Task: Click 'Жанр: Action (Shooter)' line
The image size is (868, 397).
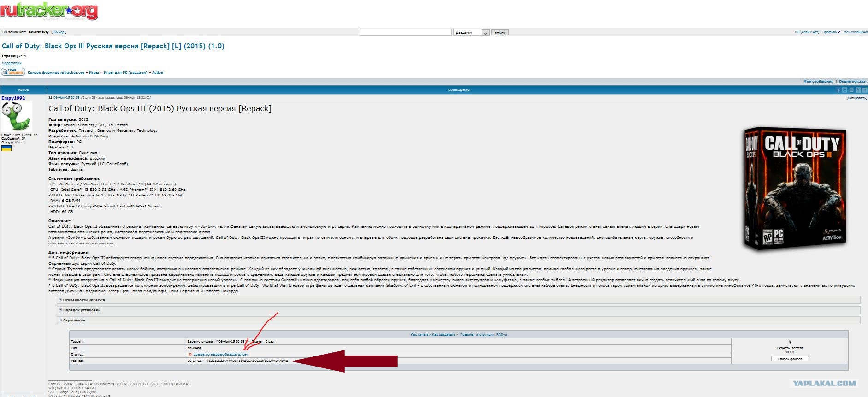Action: coord(88,125)
